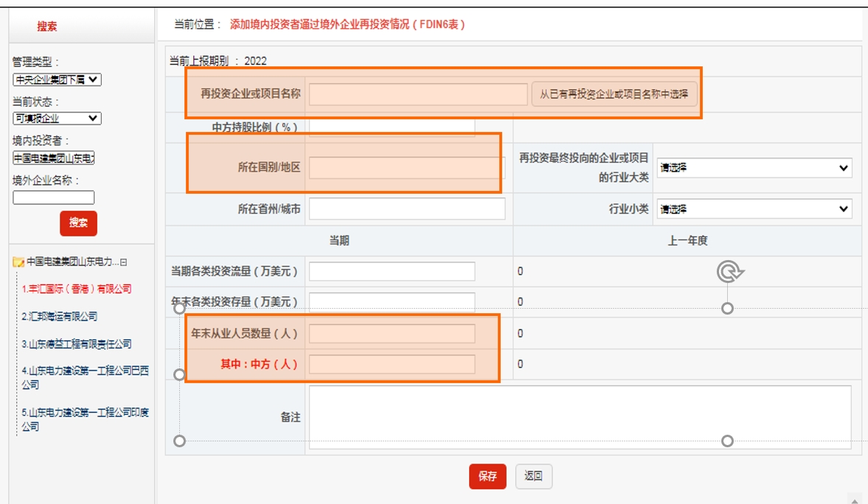Click the scroll-up arrow at bottom right
The image size is (868, 504).
[854, 499]
